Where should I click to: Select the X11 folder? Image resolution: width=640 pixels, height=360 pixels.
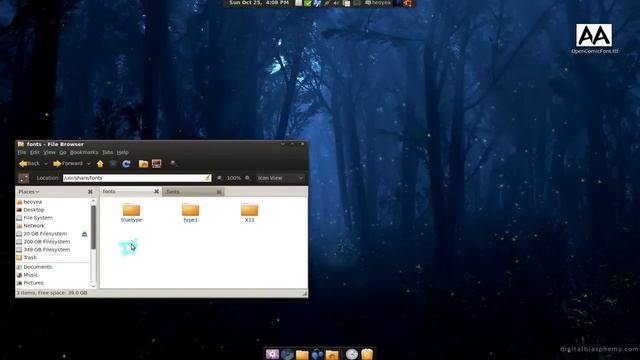coord(249,213)
